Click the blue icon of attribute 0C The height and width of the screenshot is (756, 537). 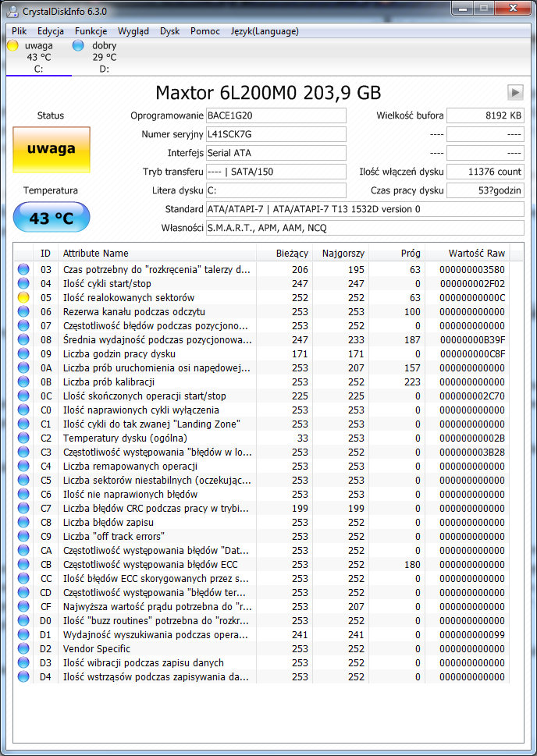(23, 396)
